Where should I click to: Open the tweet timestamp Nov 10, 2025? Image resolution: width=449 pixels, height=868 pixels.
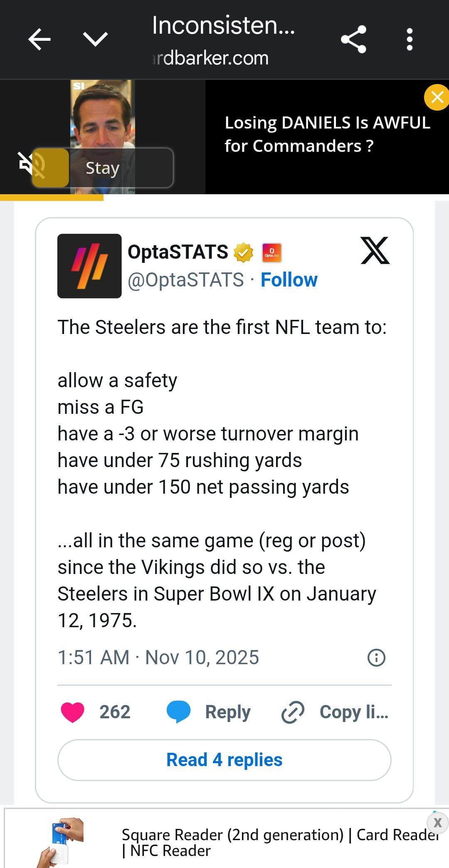tap(158, 658)
